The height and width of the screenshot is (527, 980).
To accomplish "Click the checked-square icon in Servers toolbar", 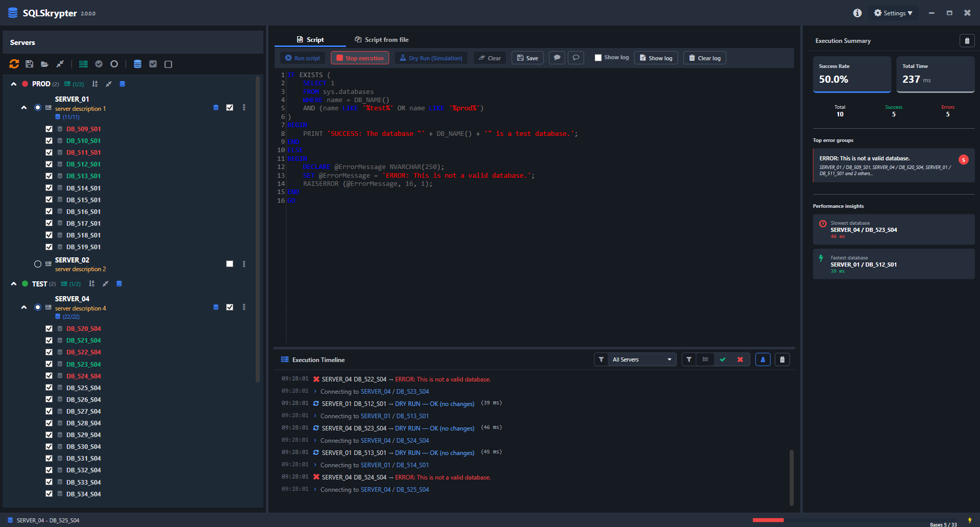I will (x=153, y=64).
